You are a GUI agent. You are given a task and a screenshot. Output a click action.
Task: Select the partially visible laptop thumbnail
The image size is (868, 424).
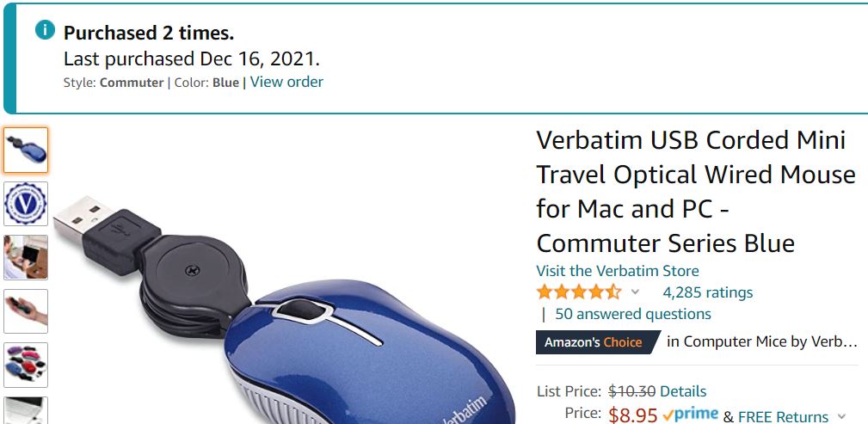(26, 410)
